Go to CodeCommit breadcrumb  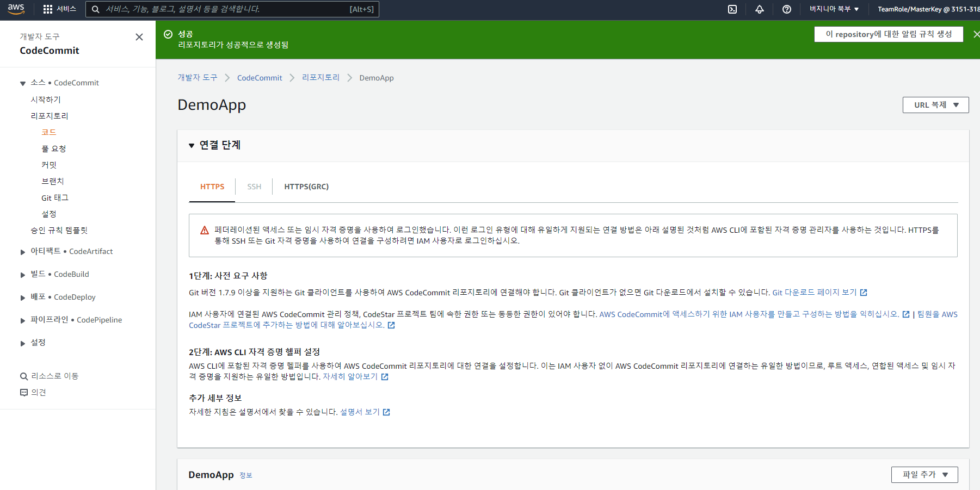click(260, 78)
